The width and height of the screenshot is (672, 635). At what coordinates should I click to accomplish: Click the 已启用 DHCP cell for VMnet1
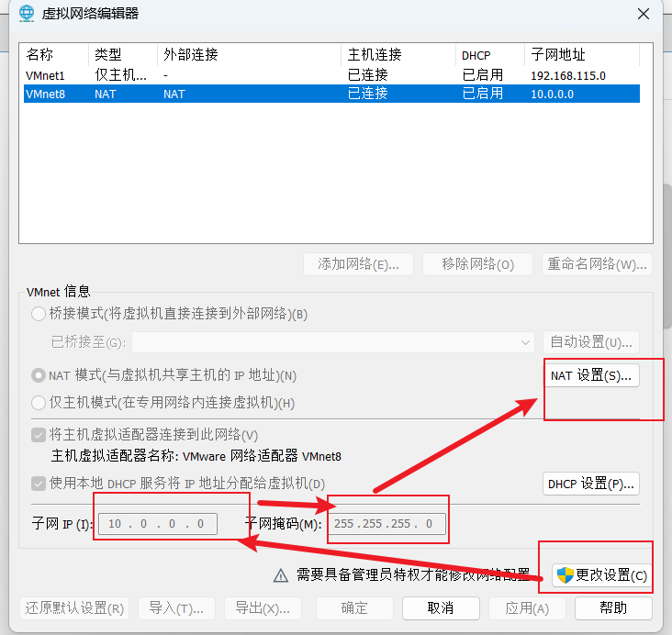coord(483,75)
